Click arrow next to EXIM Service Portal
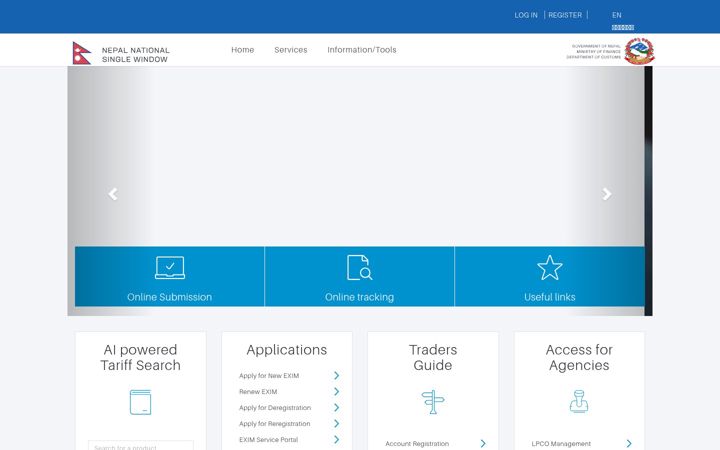This screenshot has width=720, height=450. (x=337, y=439)
